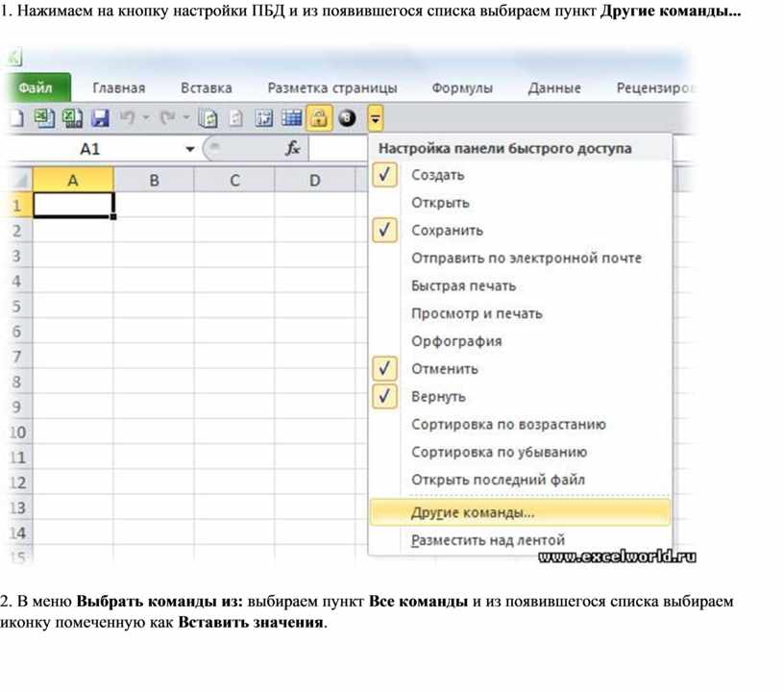The width and height of the screenshot is (784, 692).
Task: Click the Undo arrow icon
Action: (x=128, y=118)
